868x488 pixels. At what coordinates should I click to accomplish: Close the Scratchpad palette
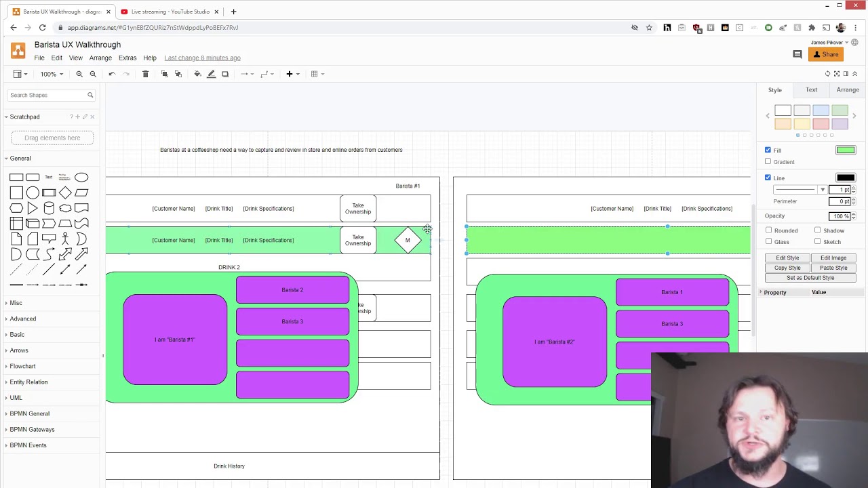click(92, 117)
